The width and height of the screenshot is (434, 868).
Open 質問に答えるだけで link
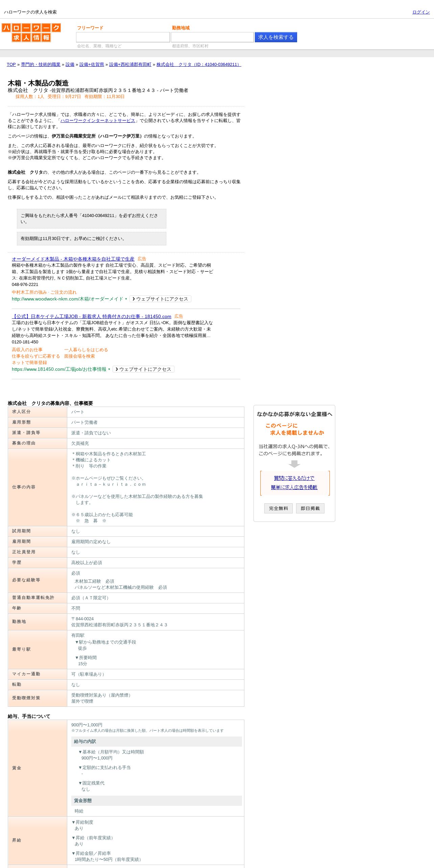click(x=294, y=478)
